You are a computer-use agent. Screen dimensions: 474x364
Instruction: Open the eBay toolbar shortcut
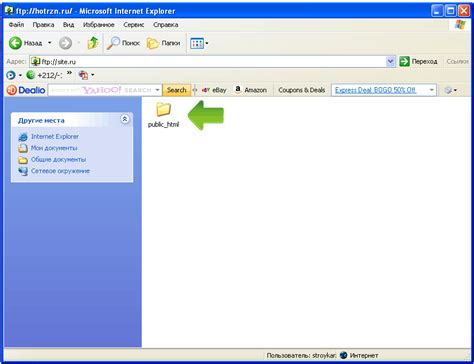214,90
